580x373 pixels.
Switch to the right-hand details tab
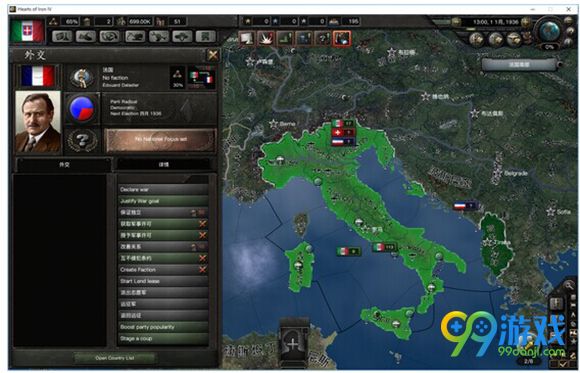(164, 164)
